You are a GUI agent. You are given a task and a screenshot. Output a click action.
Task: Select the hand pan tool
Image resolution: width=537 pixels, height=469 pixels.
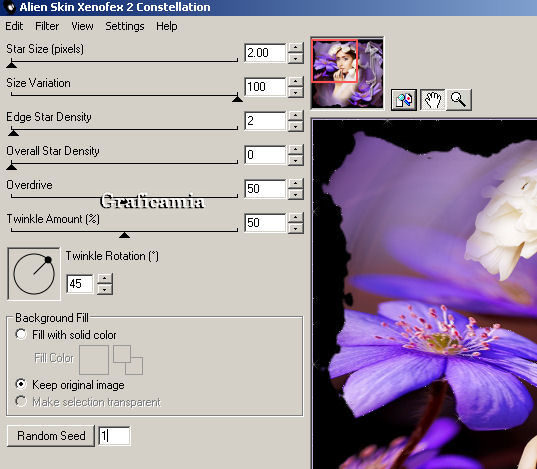[433, 100]
